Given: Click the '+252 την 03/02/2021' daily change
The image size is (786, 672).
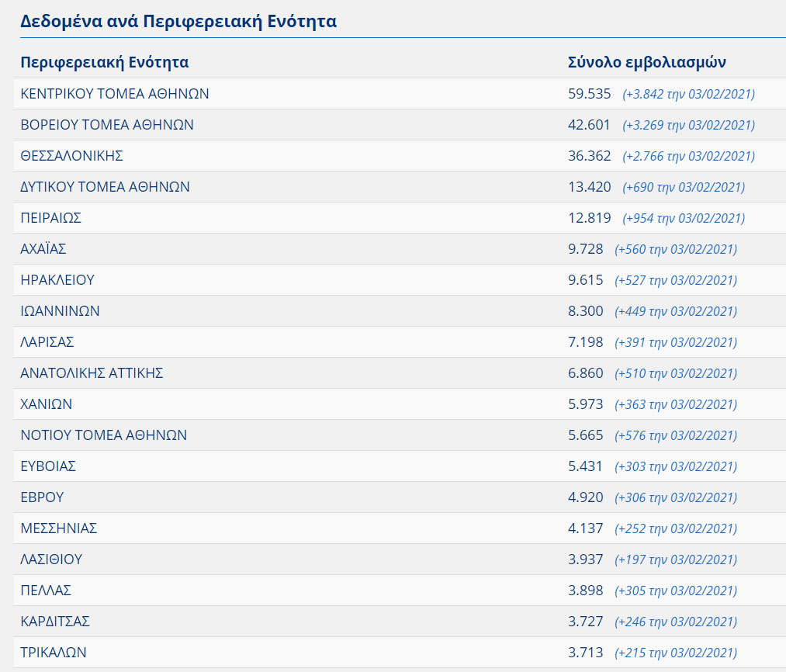Looking at the screenshot, I should click(675, 528).
